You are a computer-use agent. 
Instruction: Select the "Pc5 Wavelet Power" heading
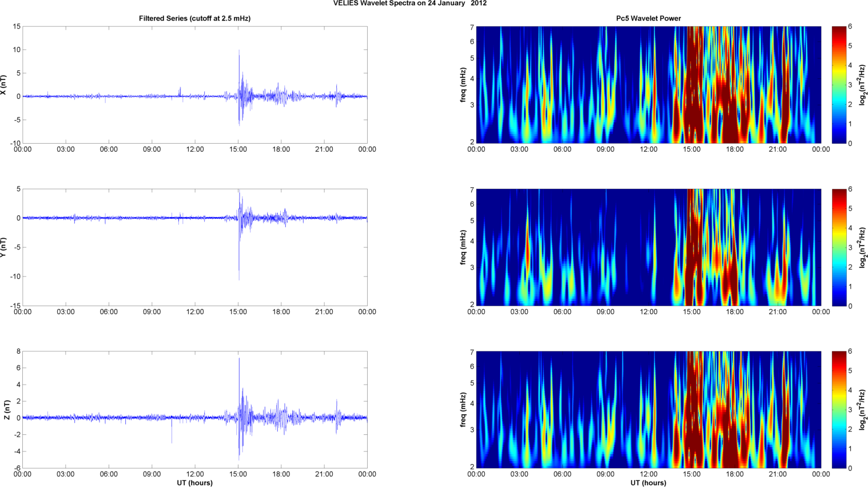coord(648,18)
